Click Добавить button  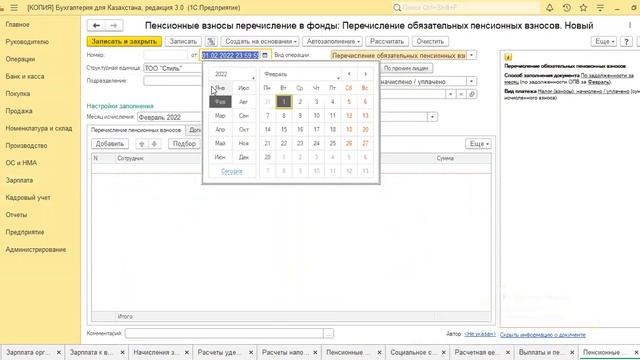110,144
